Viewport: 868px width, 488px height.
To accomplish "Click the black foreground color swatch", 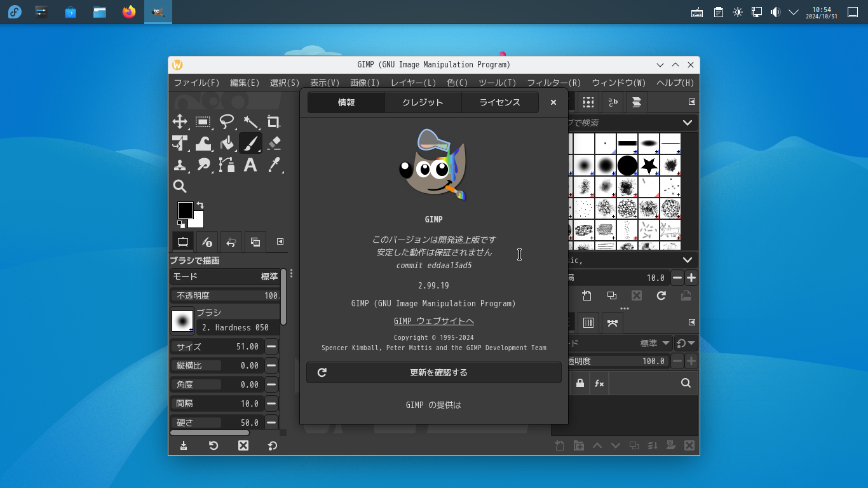I will coord(184,210).
